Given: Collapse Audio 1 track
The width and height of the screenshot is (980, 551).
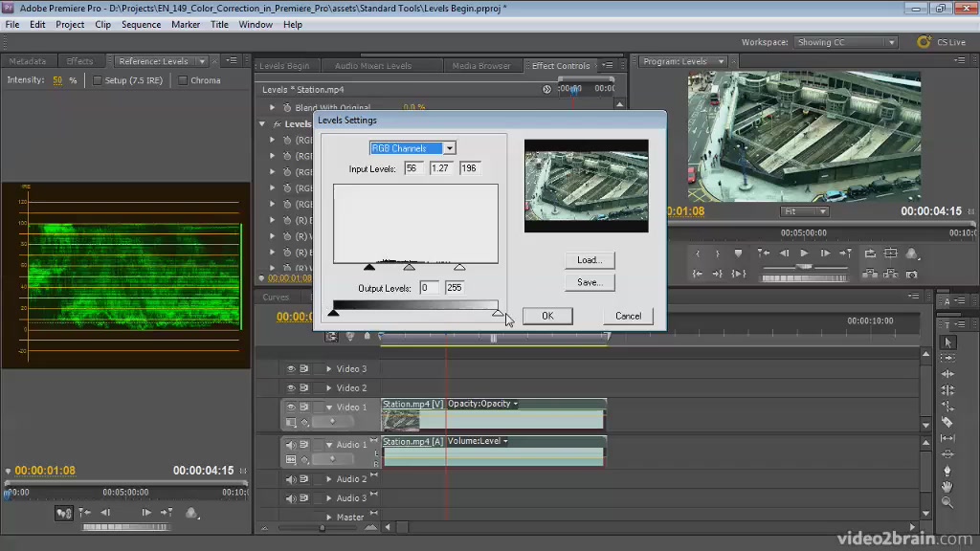Looking at the screenshot, I should point(329,445).
